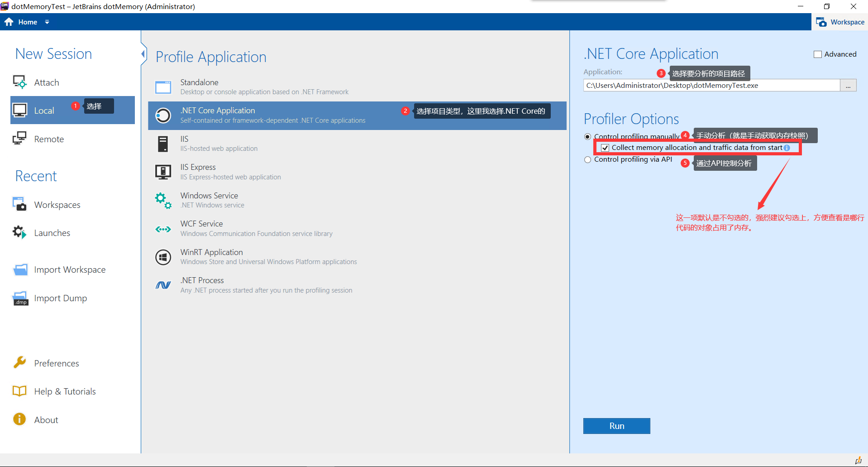The image size is (868, 467).
Task: Click the Workspace camera icon
Action: [821, 22]
